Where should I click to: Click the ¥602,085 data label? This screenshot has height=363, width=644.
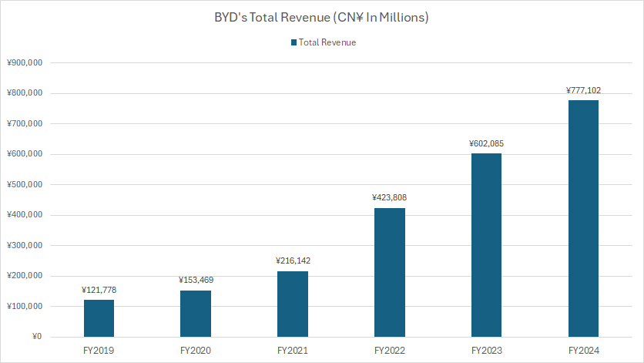[x=486, y=144]
